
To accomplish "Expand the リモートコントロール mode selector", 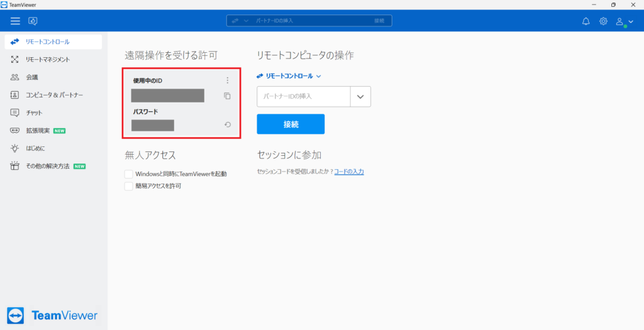I will click(x=289, y=76).
